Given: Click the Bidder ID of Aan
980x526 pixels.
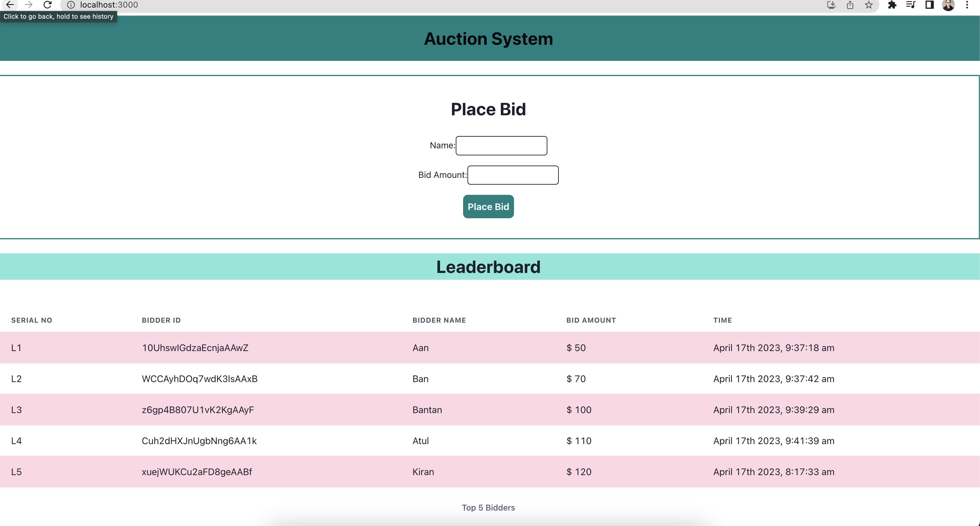Looking at the screenshot, I should click(195, 348).
